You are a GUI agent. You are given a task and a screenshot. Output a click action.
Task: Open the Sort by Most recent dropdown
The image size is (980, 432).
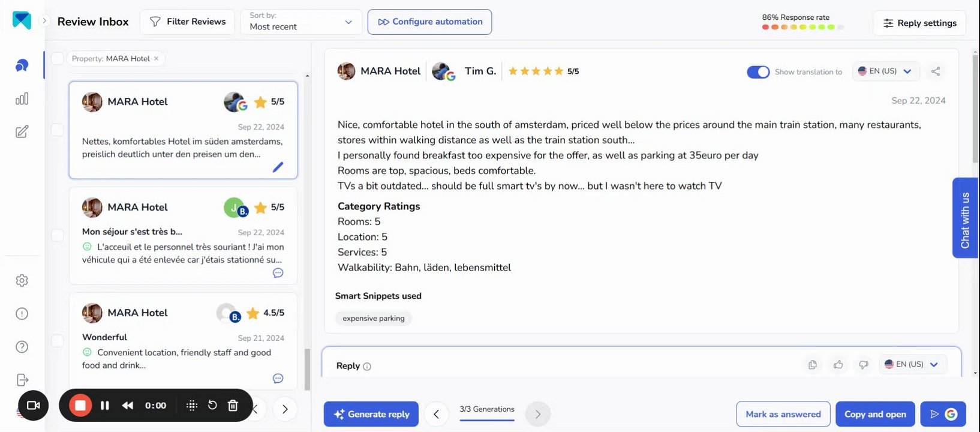(x=301, y=22)
